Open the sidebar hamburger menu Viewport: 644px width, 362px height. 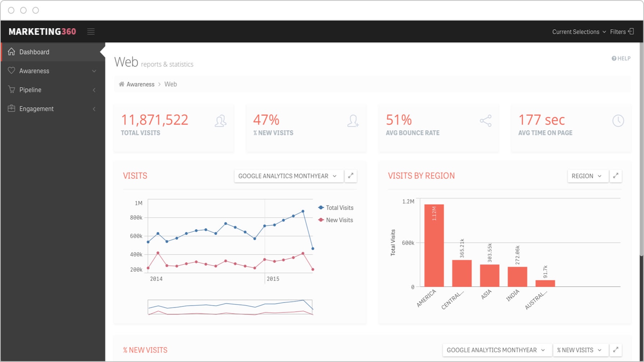(x=91, y=31)
